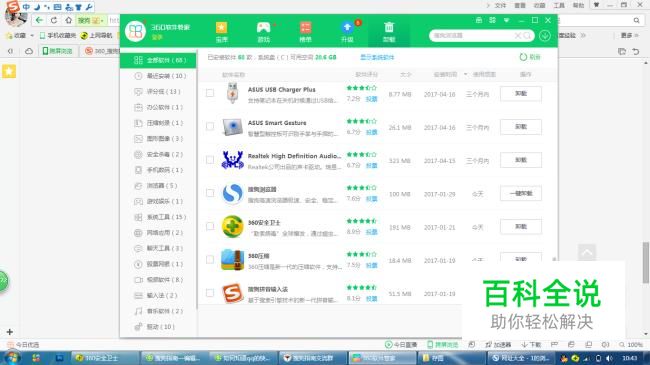Clear the 360 search box with X icon
The image size is (650, 365).
tap(518, 36)
